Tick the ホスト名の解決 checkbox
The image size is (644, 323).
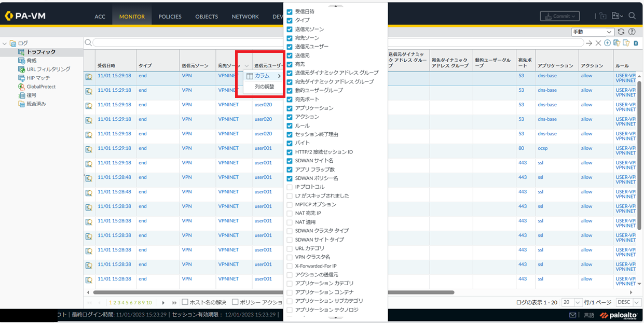[185, 302]
